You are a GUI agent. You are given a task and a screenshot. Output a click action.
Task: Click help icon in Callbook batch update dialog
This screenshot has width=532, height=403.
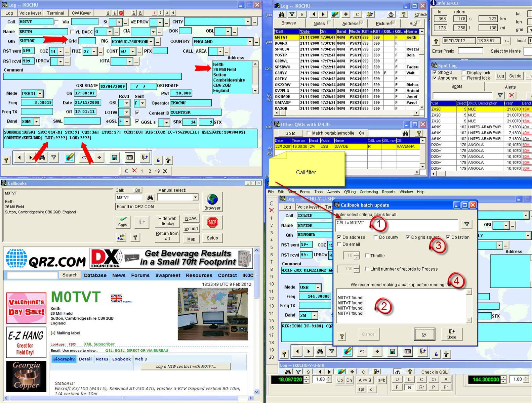click(x=342, y=336)
